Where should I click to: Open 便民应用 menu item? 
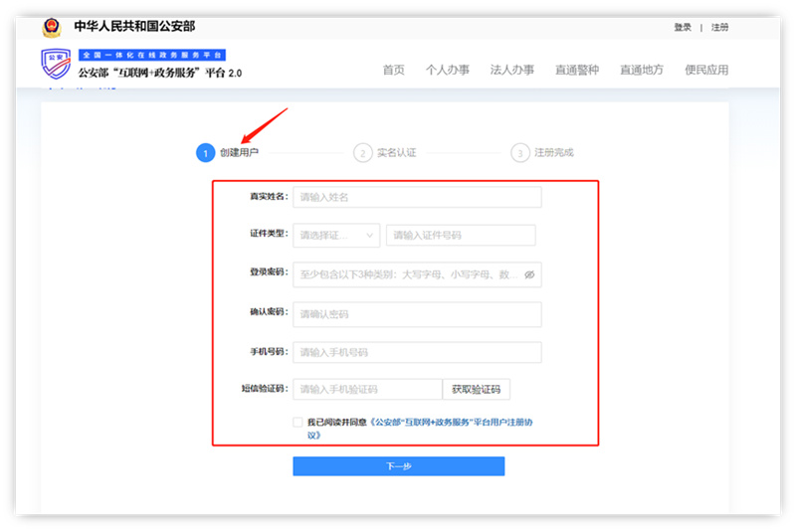point(705,70)
